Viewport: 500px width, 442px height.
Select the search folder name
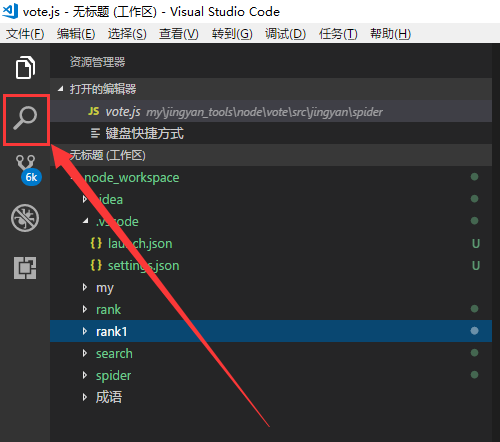[114, 353]
